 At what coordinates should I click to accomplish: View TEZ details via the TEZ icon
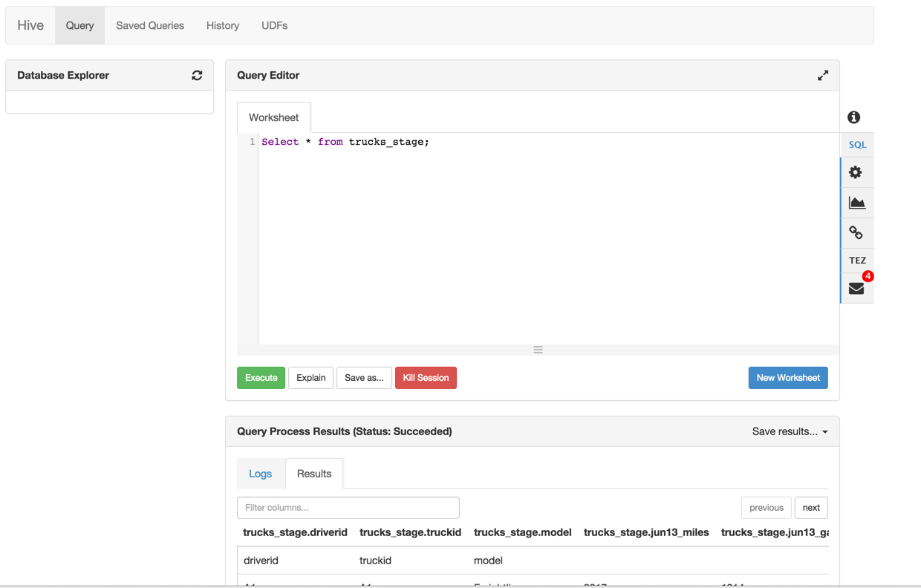click(x=856, y=260)
